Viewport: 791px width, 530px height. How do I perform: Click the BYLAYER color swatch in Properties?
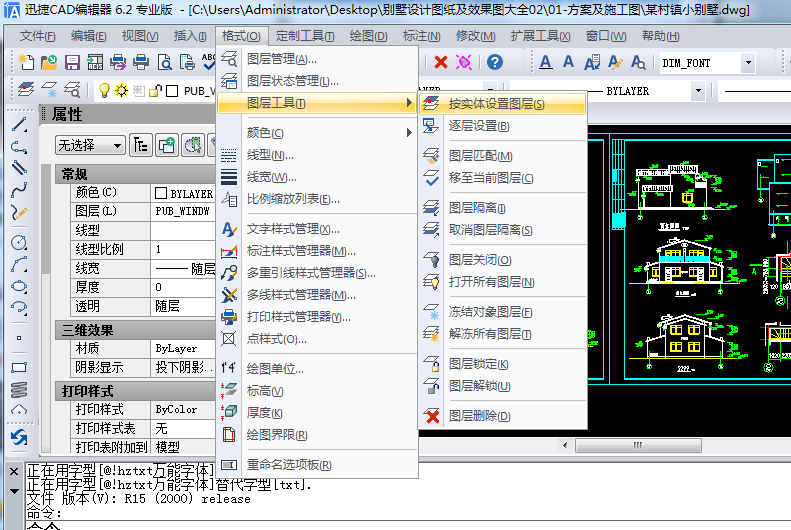161,193
